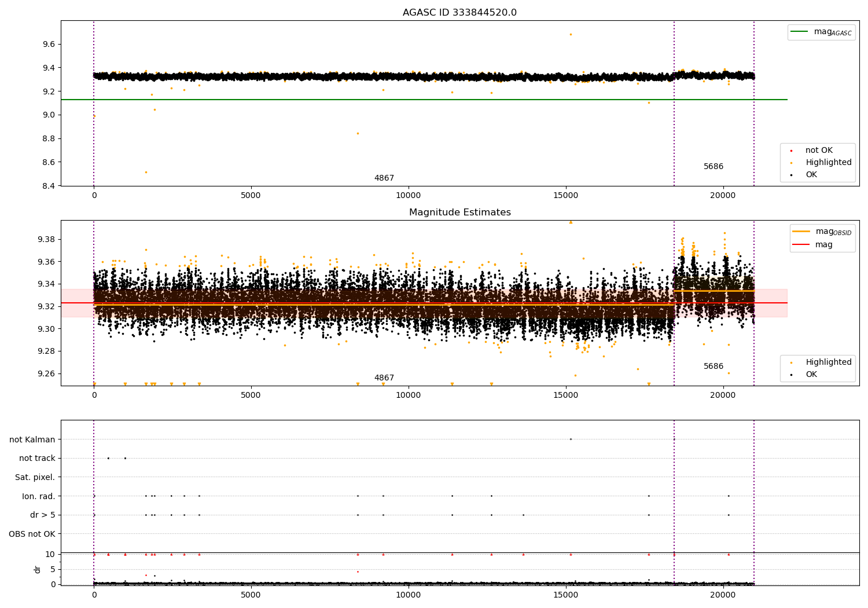Click the 8.4 y-axis tick label
The height and width of the screenshot is (608, 868).
click(x=49, y=186)
